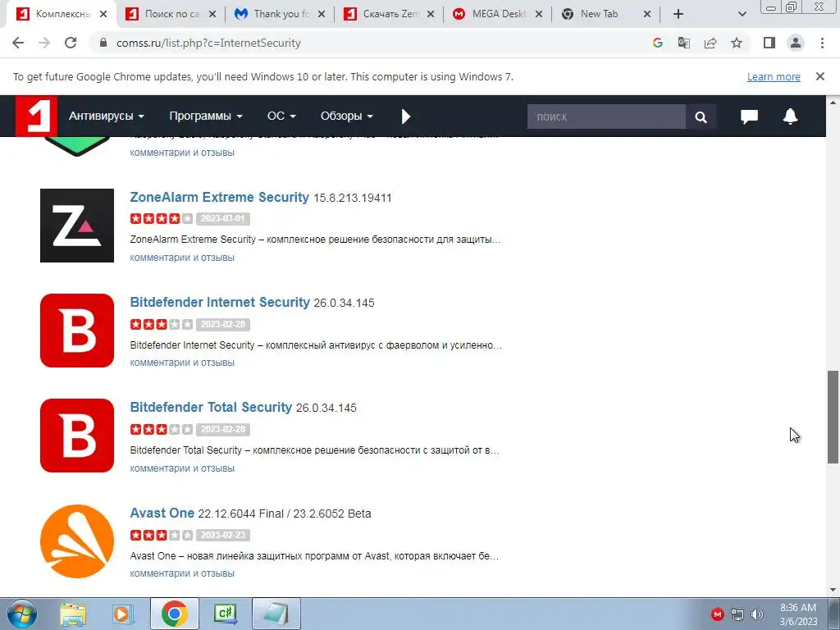Click the padlock site info icon
Screen dimensions: 840x630
(104, 43)
